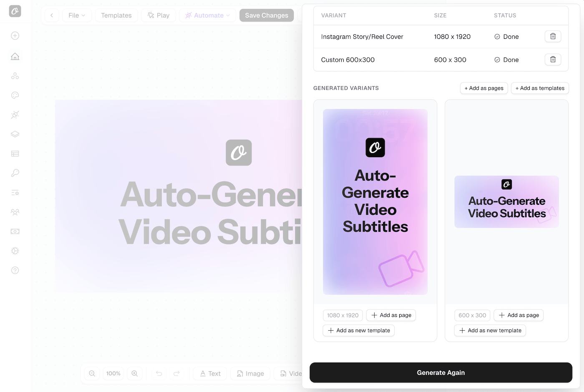The image size is (584, 392).
Task: Delete the Instagram Story/Reel Cover variant
Action: (553, 37)
